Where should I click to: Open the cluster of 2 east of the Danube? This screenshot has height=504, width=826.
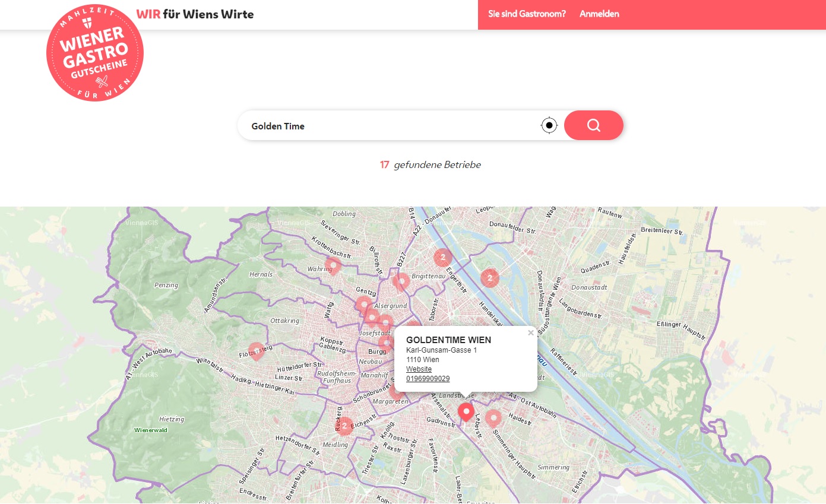(x=489, y=277)
